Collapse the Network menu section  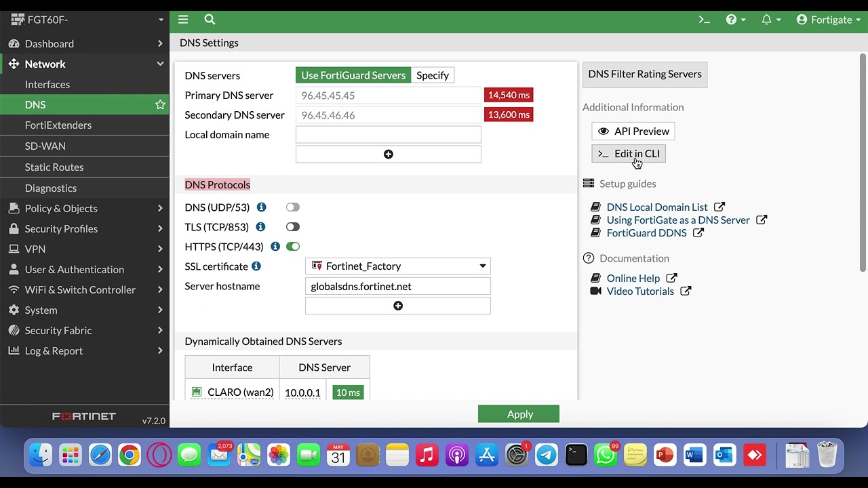pos(85,64)
